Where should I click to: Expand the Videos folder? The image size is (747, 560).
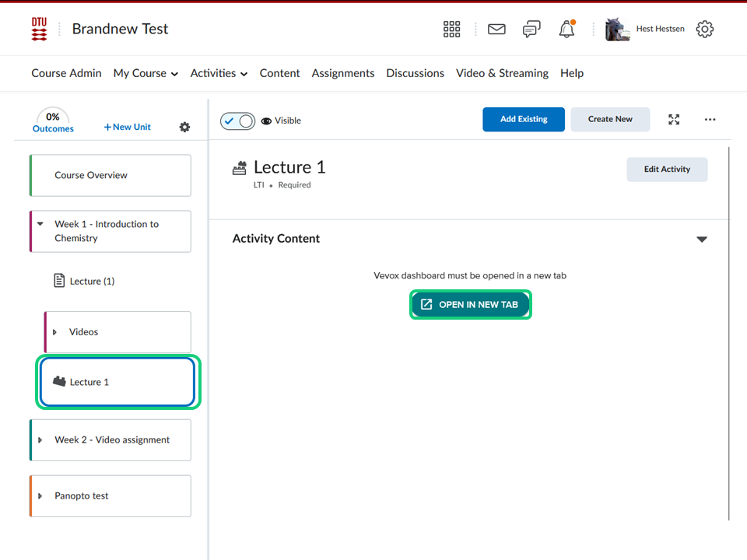pyautogui.click(x=54, y=332)
